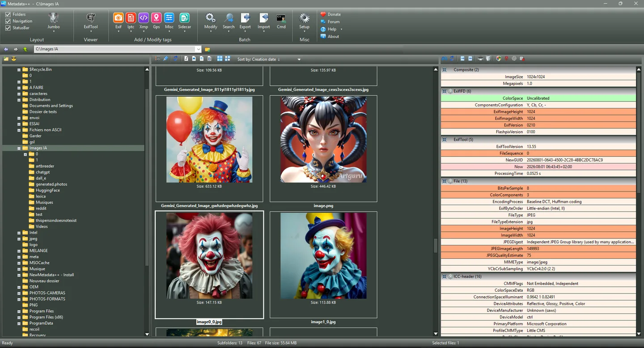This screenshot has height=348, width=644.
Task: Collapse the Images IA tree folder
Action: coord(19,148)
